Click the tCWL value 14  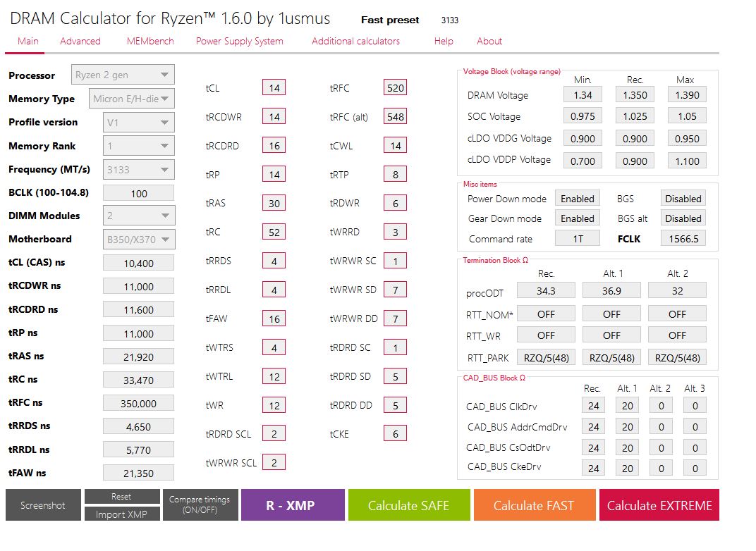point(396,145)
